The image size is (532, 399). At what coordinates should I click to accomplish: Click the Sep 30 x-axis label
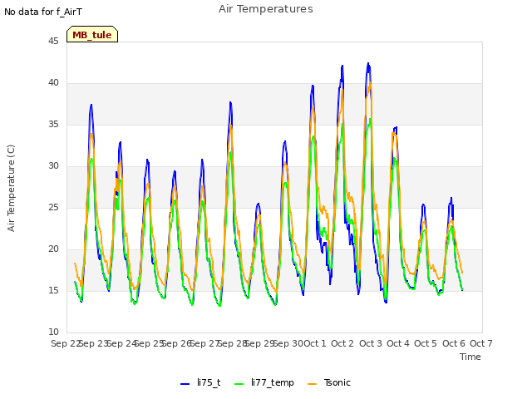pos(288,343)
